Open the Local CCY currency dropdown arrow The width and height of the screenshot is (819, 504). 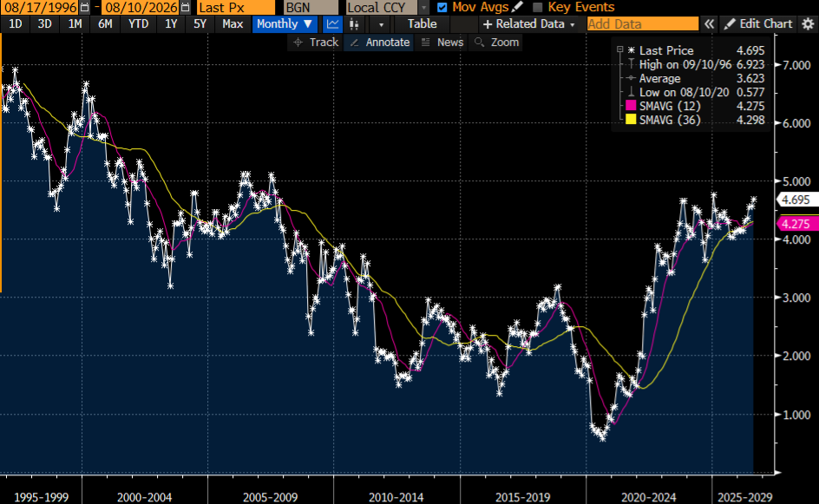[424, 8]
